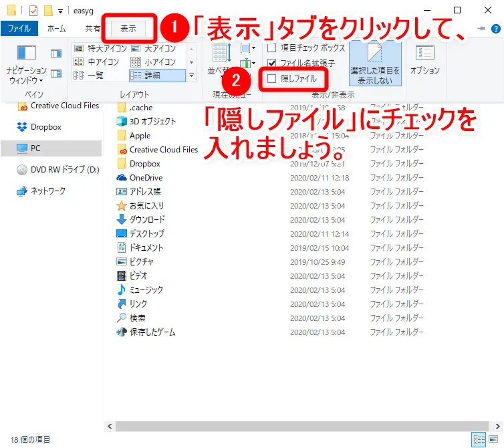Choose 一覧 layout
Viewport: 504px width, 448px height.
(88, 76)
